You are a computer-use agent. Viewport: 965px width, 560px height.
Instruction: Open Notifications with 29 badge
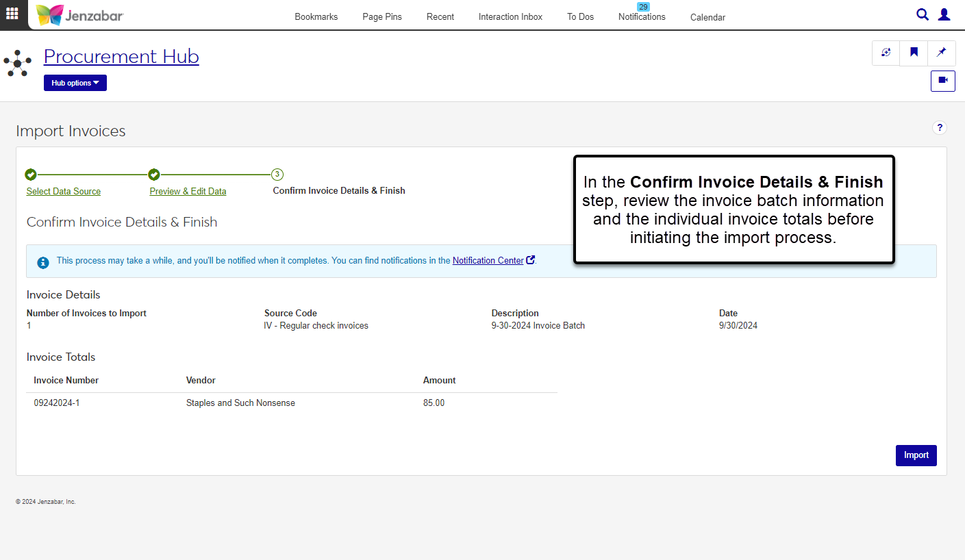(642, 16)
